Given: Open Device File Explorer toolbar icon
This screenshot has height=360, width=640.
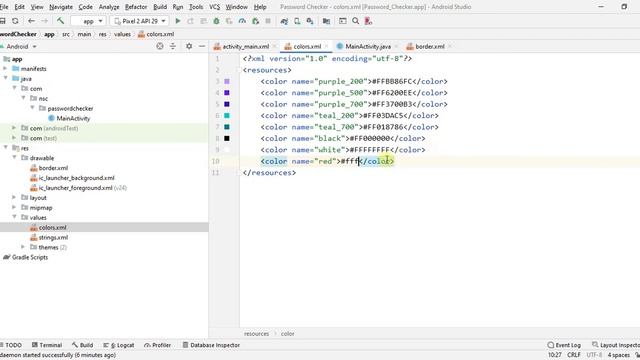Looking at the screenshot, I should click(342, 21).
